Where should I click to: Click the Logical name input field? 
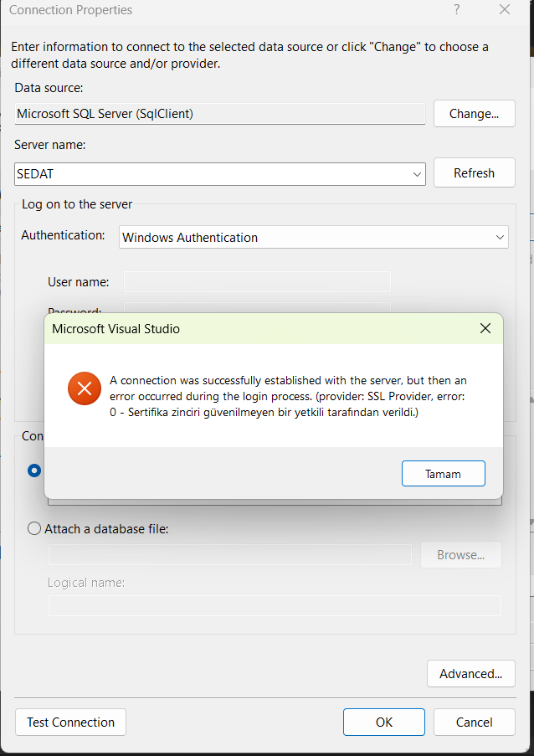275,605
